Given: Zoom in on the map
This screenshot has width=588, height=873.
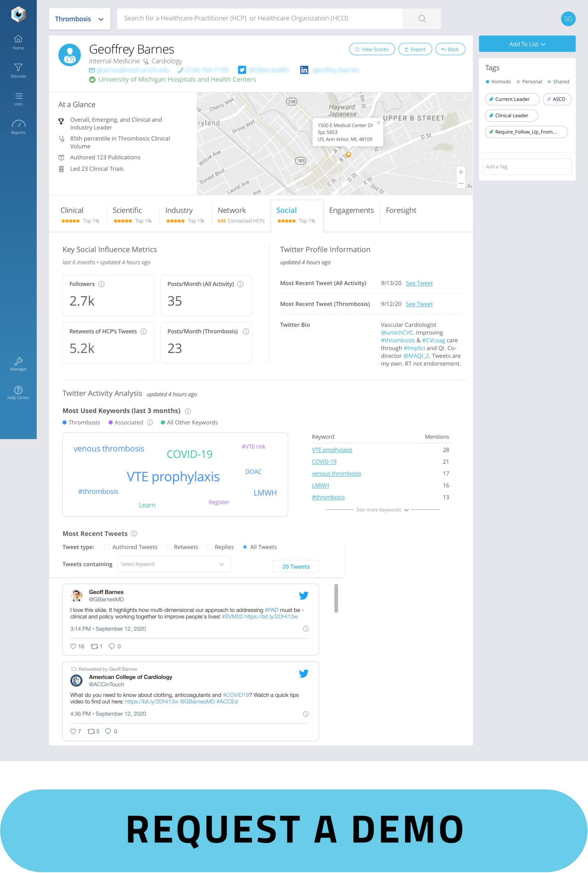Looking at the screenshot, I should click(461, 172).
